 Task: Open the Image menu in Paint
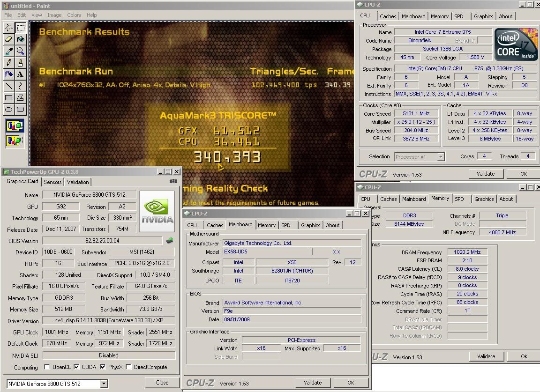pos(54,15)
